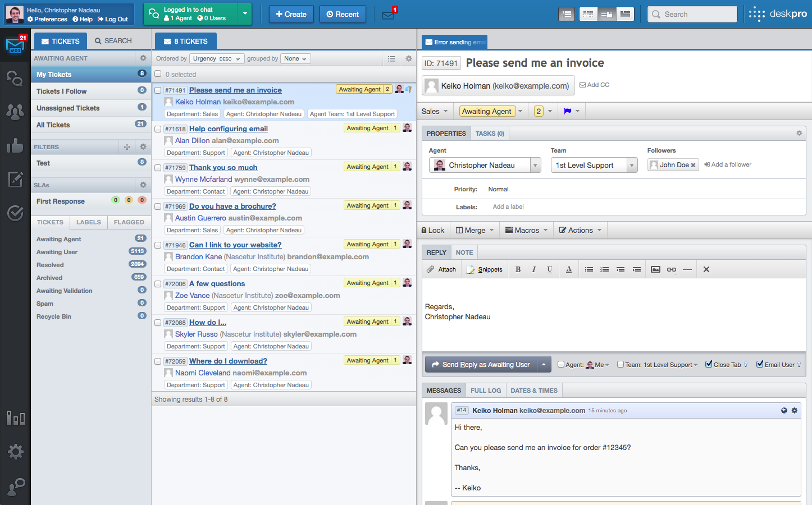Expand the Urgency order-by dropdown
812x505 pixels.
[x=216, y=58]
